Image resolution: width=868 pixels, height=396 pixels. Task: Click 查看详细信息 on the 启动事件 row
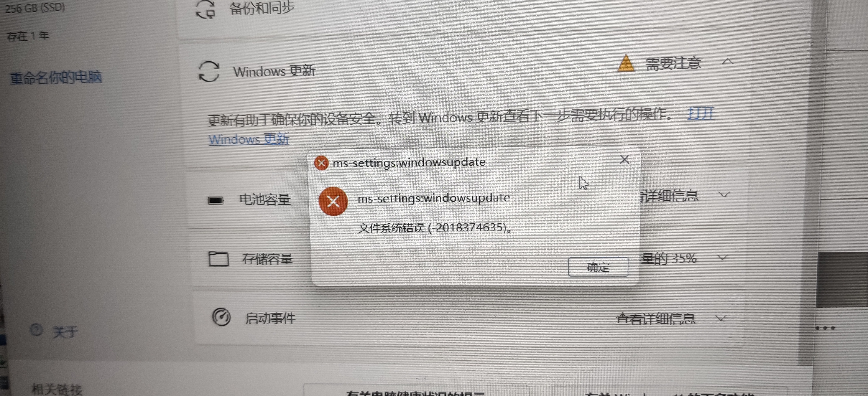655,318
